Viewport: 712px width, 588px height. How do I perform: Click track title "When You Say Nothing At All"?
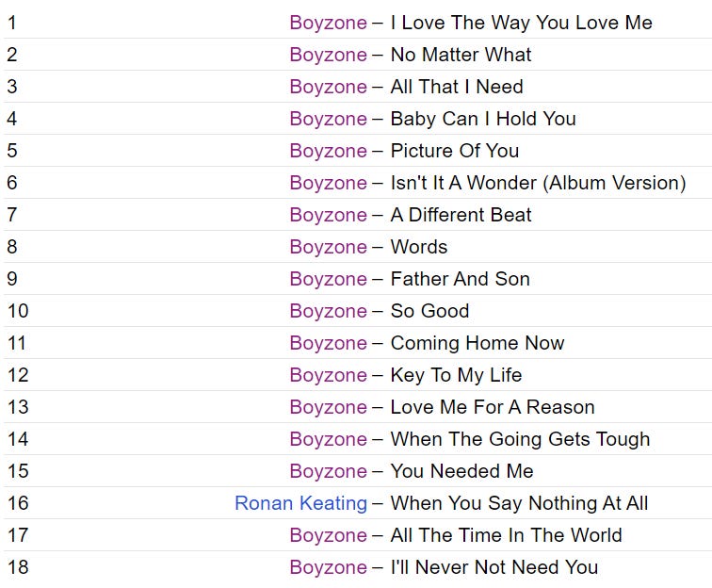(x=519, y=503)
